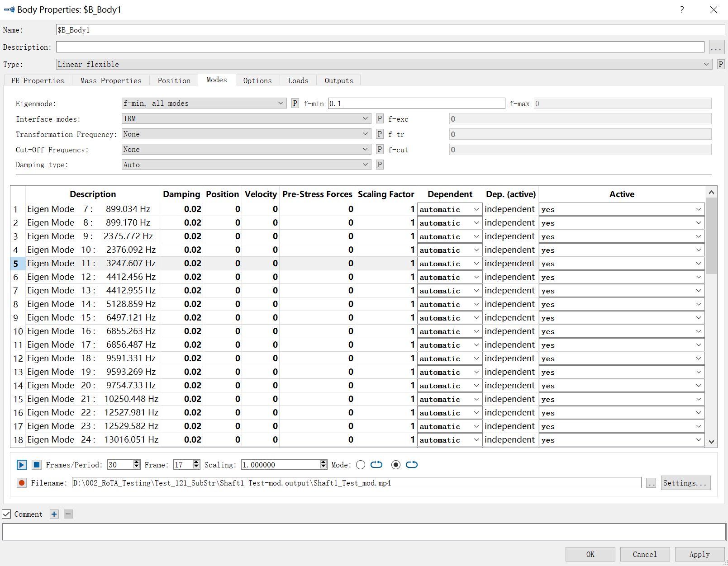Click the P button beside Transformation Frequency
Viewport: 728px width, 566px height.
click(x=380, y=134)
